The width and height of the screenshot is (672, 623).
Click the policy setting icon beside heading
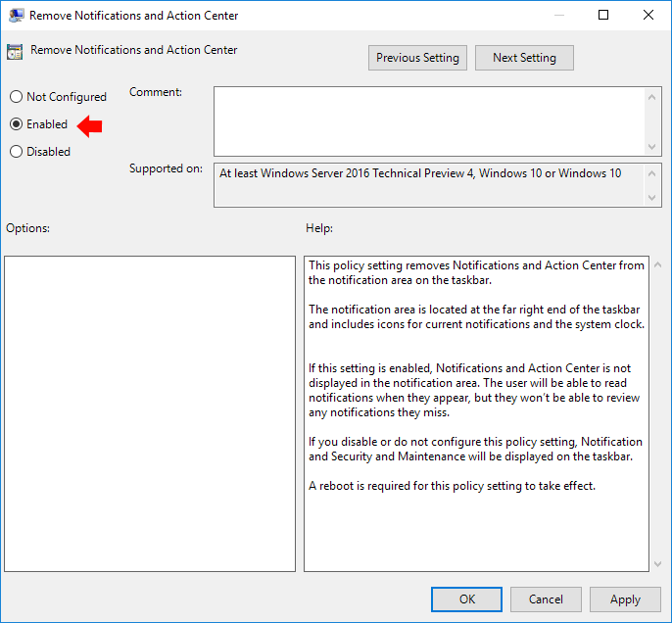point(15,52)
